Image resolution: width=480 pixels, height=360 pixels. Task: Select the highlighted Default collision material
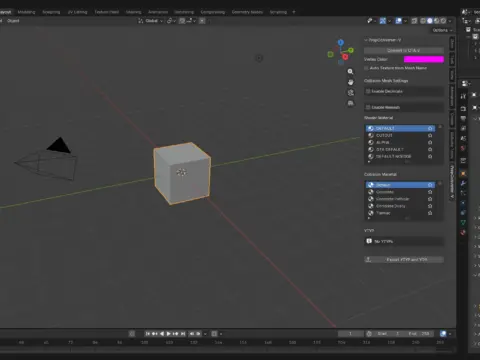[400, 185]
